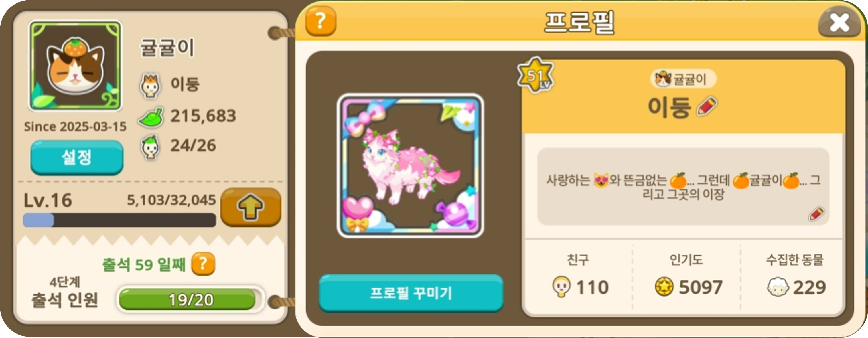
Task: Open 설정 settings button
Action: [x=77, y=157]
